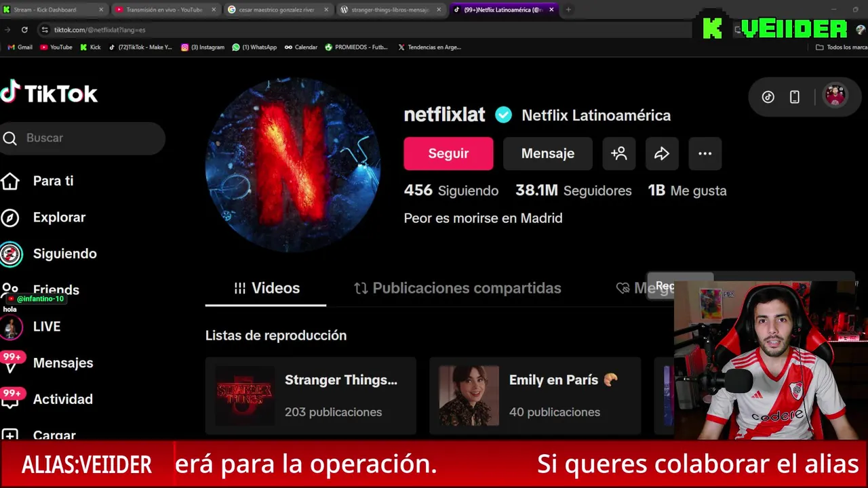Image resolution: width=868 pixels, height=488 pixels.
Task: Switch to Publicaciones compartidas tab
Action: coord(457,288)
